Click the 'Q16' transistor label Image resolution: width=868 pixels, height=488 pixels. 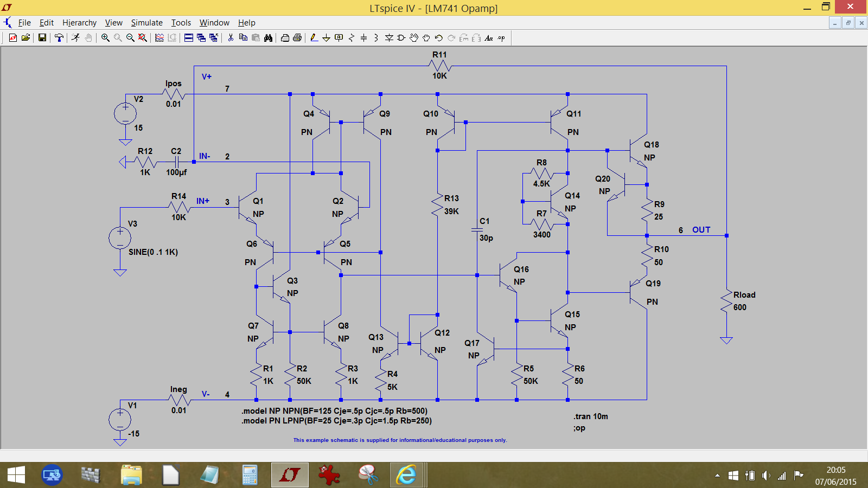click(521, 269)
